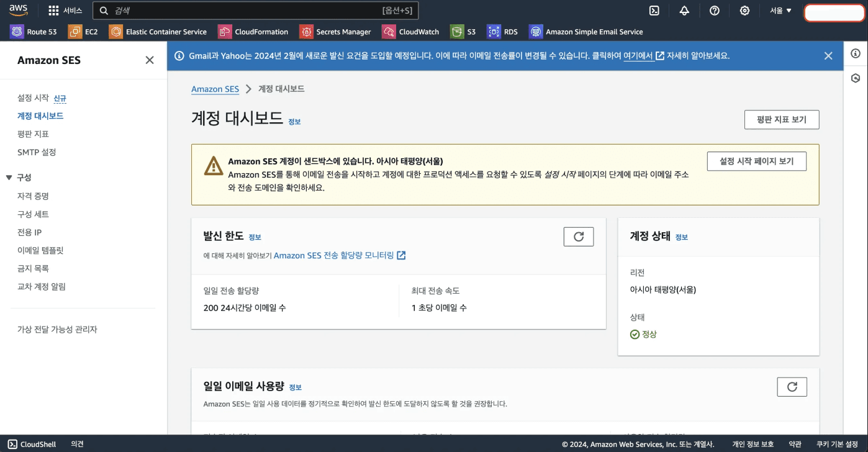This screenshot has width=868, height=452.
Task: Open the notifications bell
Action: point(684,11)
